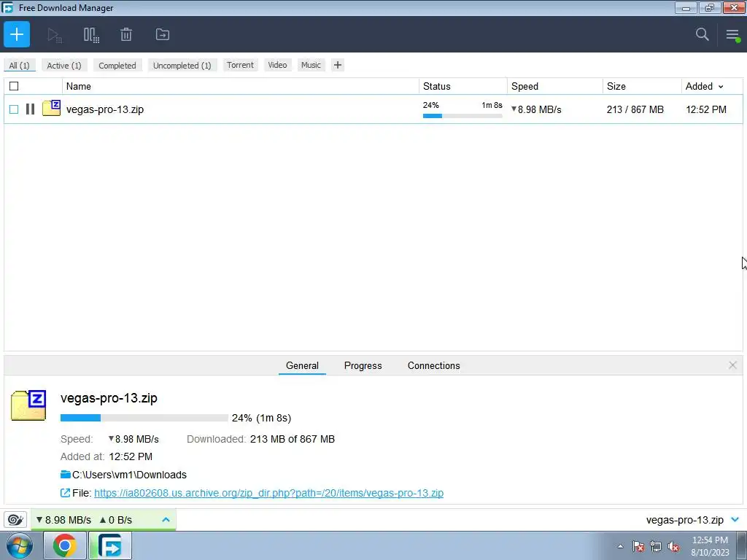This screenshot has height=560, width=747.
Task: Open the downloads folder icon next to path
Action: pos(65,474)
